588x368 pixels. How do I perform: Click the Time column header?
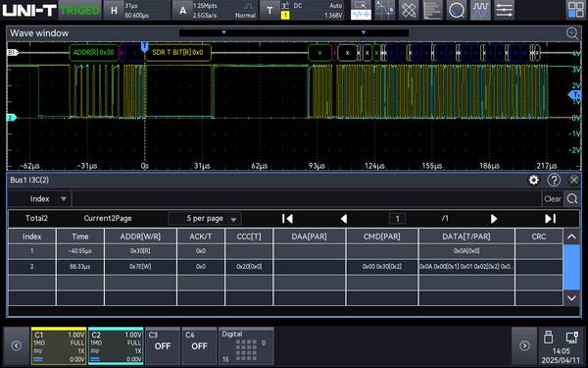(x=80, y=237)
